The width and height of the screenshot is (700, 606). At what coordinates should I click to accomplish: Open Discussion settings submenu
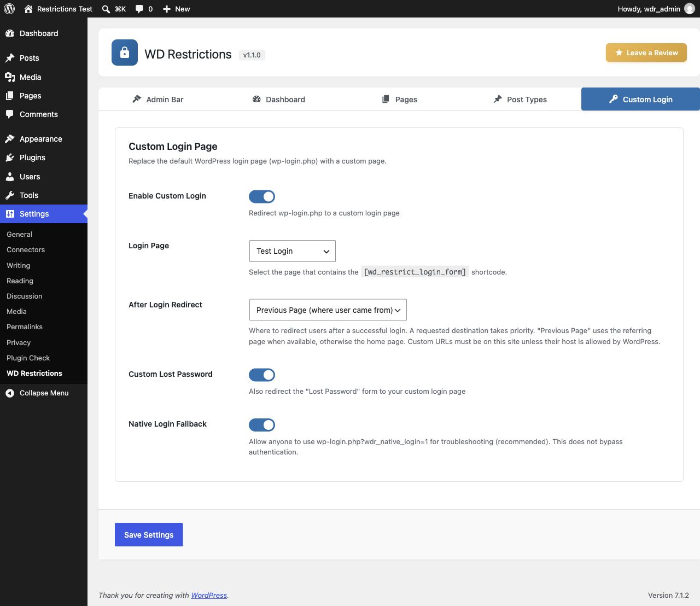click(25, 296)
